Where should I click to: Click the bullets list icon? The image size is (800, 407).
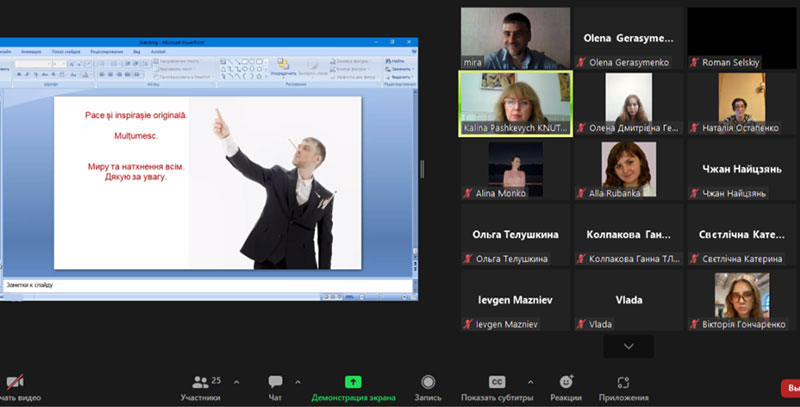103,64
